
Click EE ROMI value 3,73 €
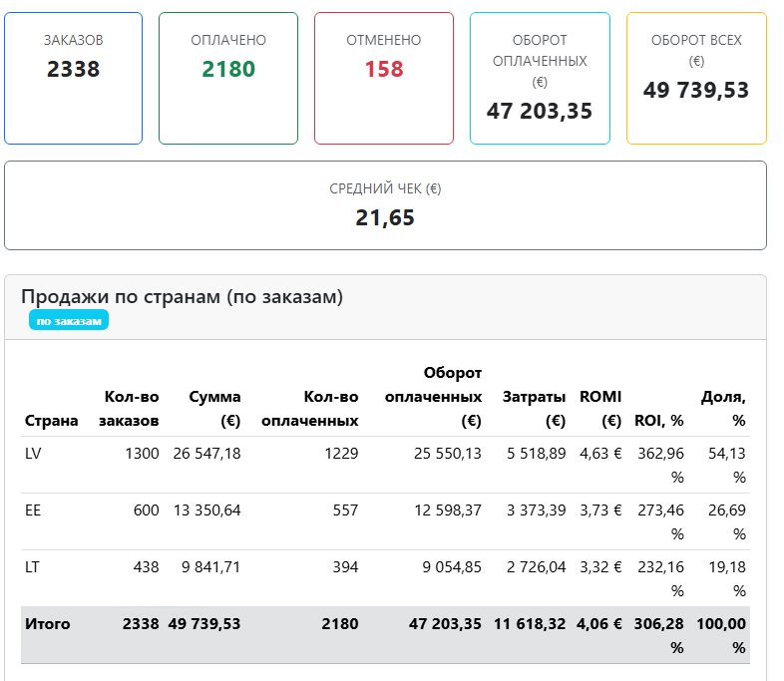600,511
